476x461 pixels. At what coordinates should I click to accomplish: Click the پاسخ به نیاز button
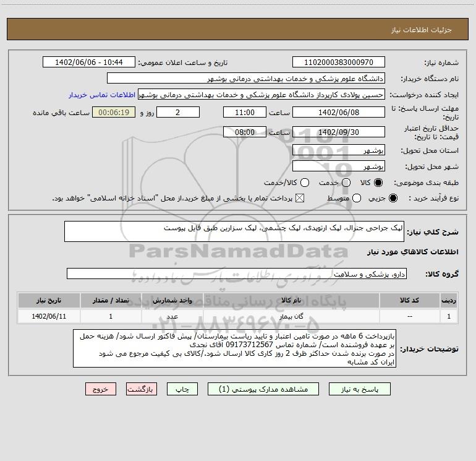[359, 389]
